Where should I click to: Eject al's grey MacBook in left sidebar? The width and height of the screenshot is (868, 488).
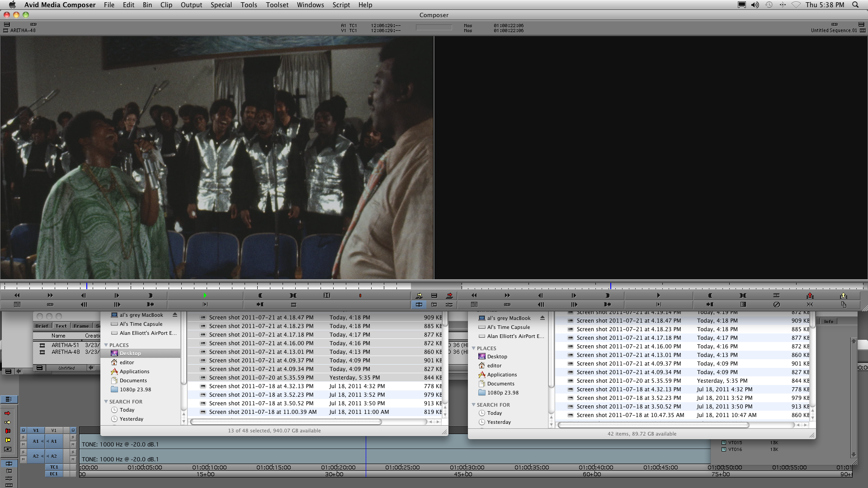pyautogui.click(x=175, y=315)
